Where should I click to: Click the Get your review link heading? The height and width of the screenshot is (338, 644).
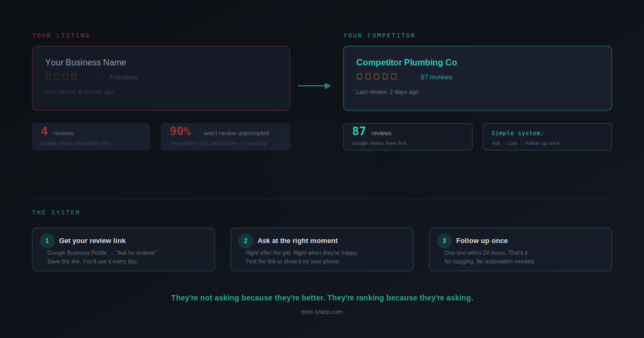coord(92,241)
